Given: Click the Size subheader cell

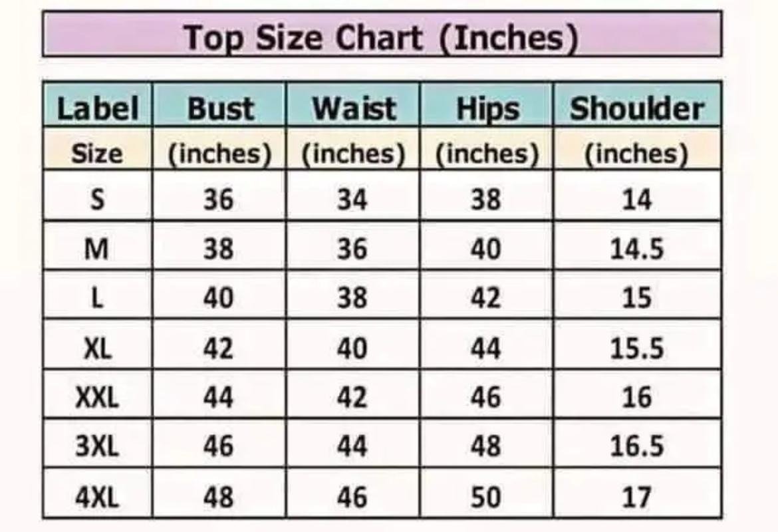Looking at the screenshot, I should [98, 149].
